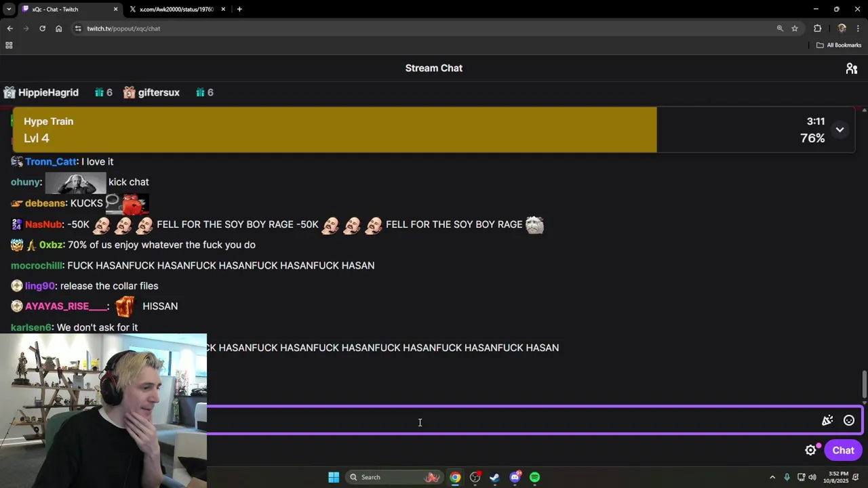Screen dimensions: 868x488
Task: Open the tab search dropdown arrow
Action: [9, 9]
